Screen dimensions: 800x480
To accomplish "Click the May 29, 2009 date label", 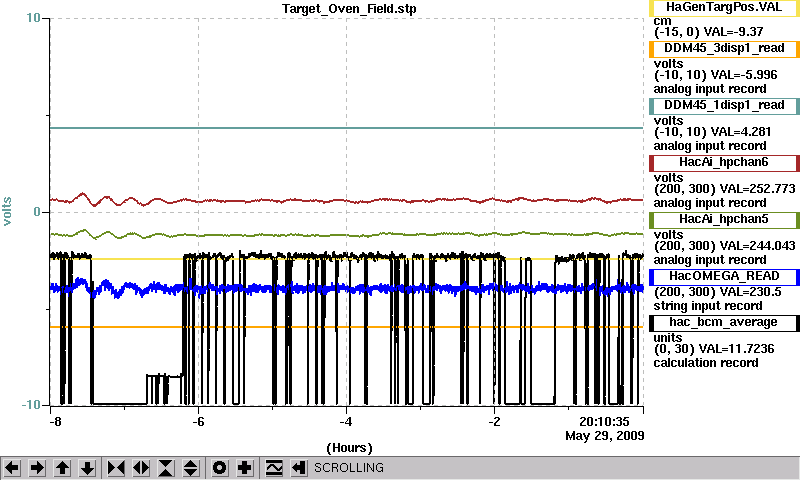I will point(605,436).
